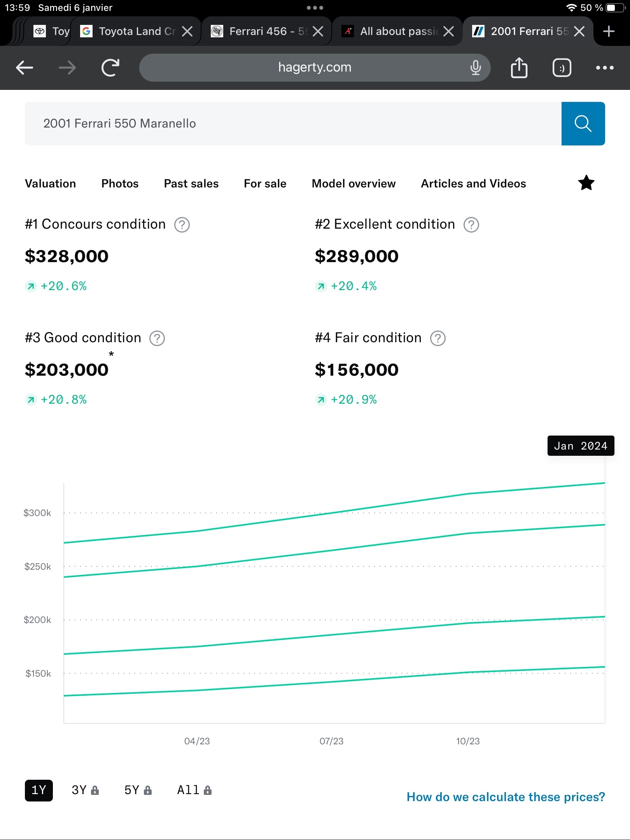The width and height of the screenshot is (630, 840).
Task: Click the forward navigation arrow
Action: click(67, 68)
